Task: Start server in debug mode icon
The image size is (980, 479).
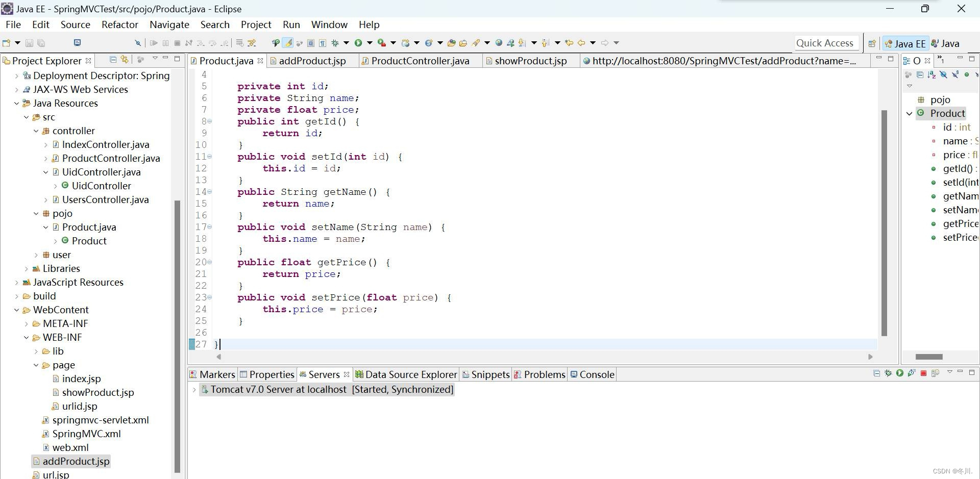Action: pyautogui.click(x=888, y=373)
